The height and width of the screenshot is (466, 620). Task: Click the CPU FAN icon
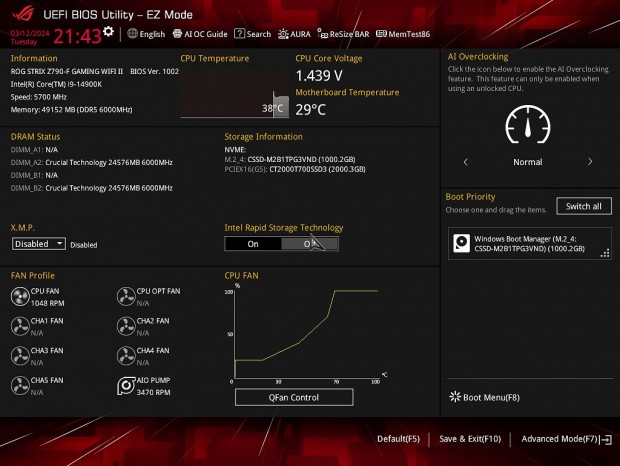click(20, 296)
